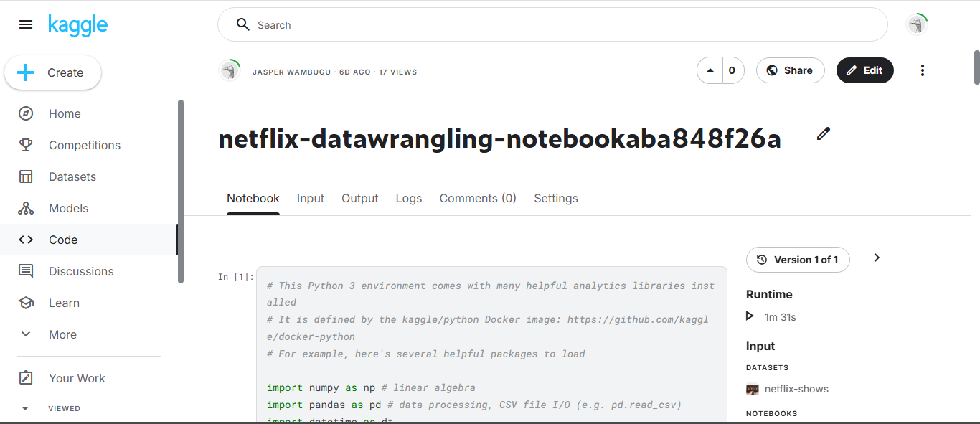
Task: Switch to the Input tab
Action: pos(311,199)
